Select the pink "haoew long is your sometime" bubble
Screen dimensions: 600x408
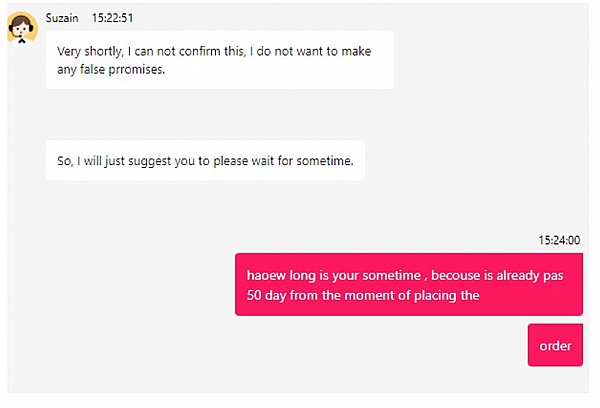tap(408, 284)
